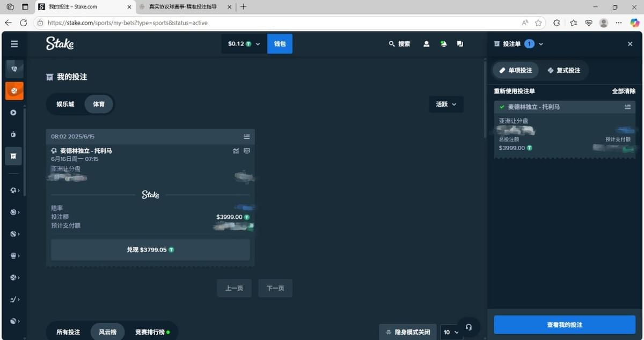Switch to the 娱乐城 casino tab
Image resolution: width=644 pixels, height=340 pixels.
pyautogui.click(x=65, y=104)
